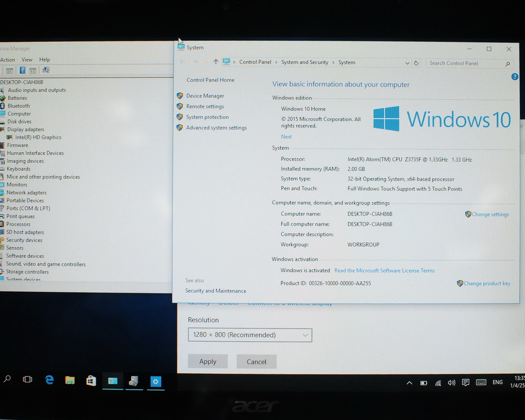
Task: Select DESKTOP-CIAH86B root node in Device Manager
Action: [x=22, y=82]
